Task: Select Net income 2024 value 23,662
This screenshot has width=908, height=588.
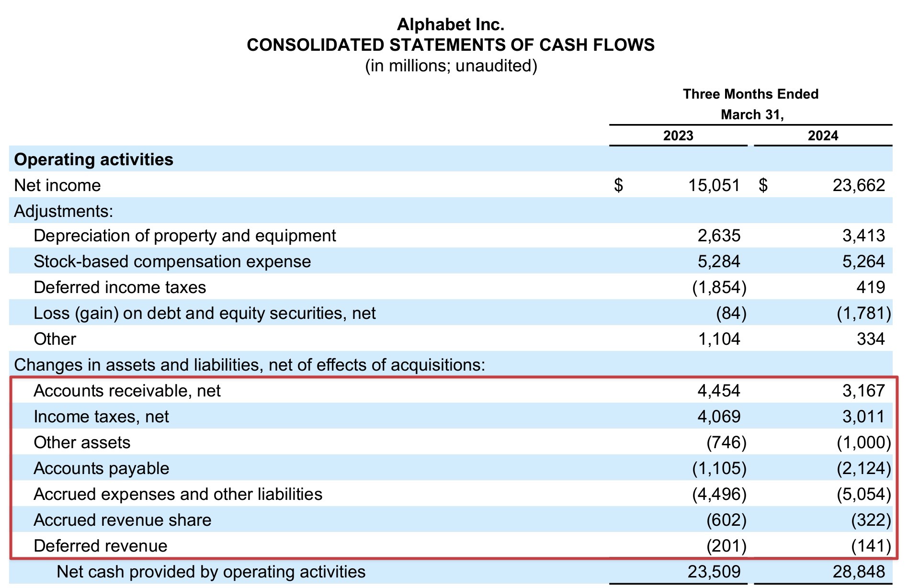Action: (859, 185)
